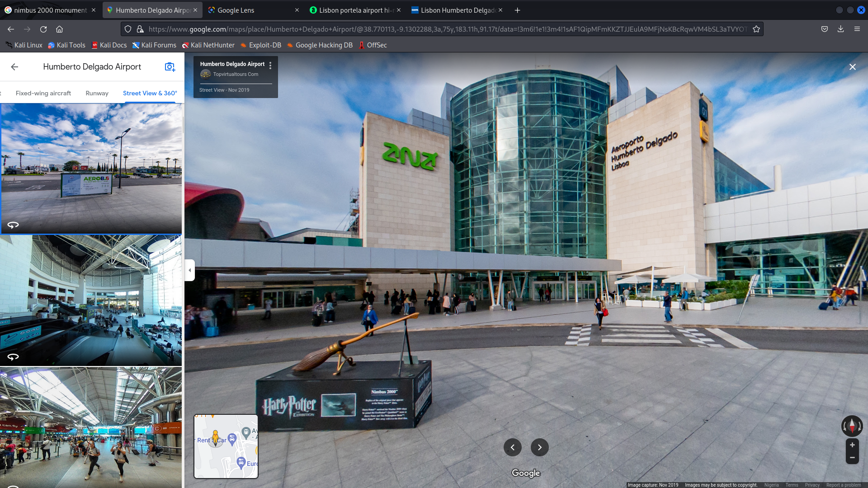Reload the current page
The height and width of the screenshot is (488, 868).
tap(43, 29)
